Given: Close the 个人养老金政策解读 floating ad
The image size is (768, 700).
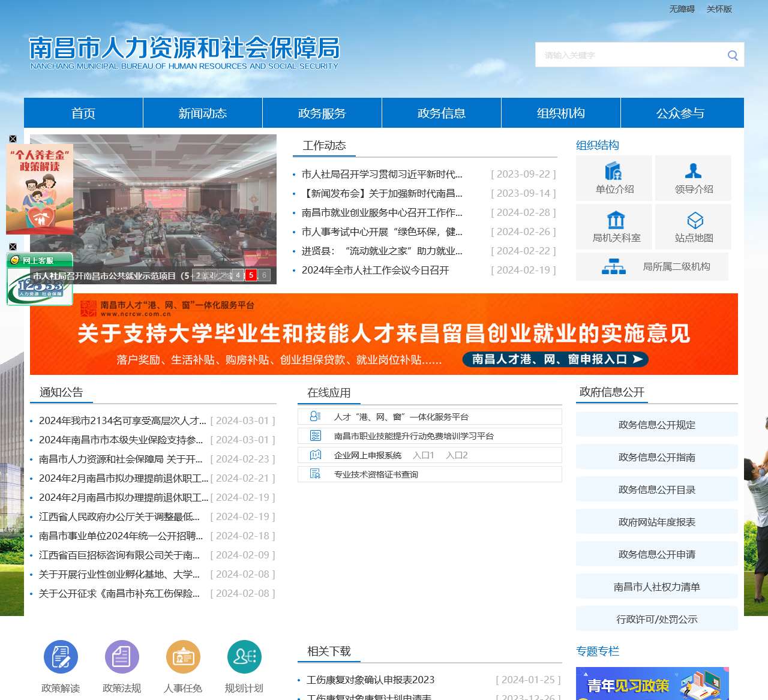Looking at the screenshot, I should pyautogui.click(x=13, y=138).
